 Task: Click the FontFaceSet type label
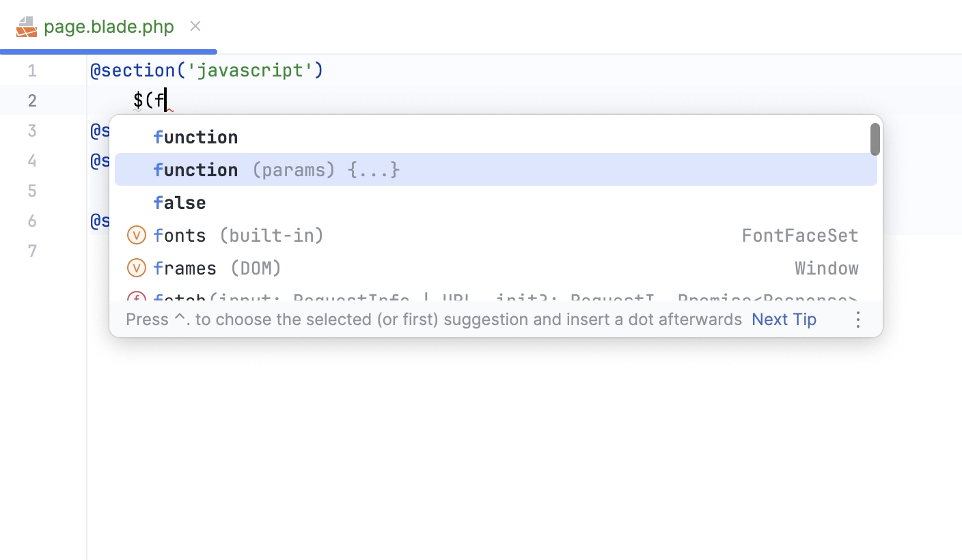(x=800, y=235)
